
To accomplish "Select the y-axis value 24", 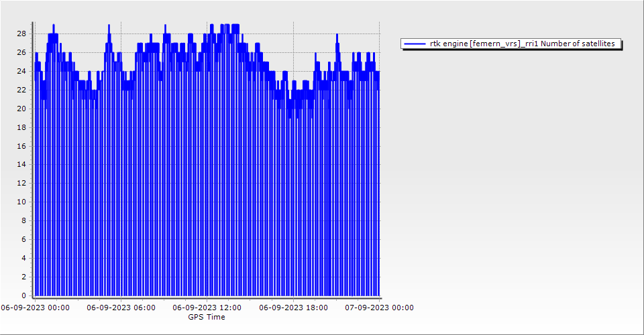I will tap(21, 71).
